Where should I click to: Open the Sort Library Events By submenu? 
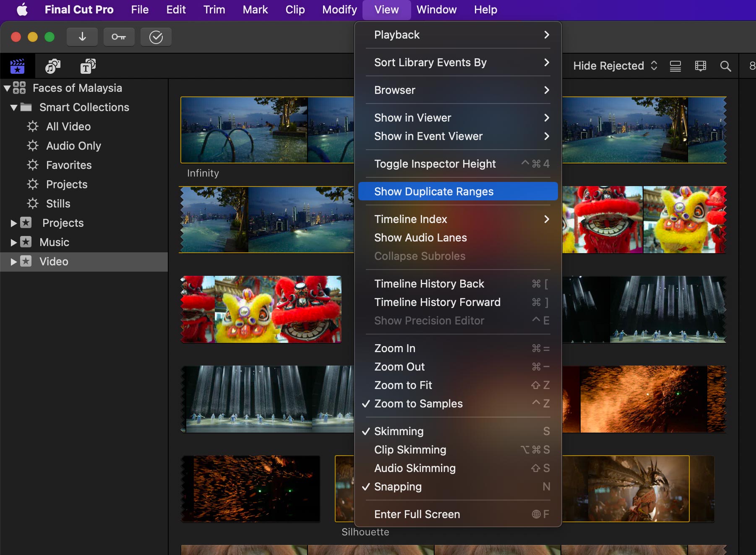click(458, 62)
